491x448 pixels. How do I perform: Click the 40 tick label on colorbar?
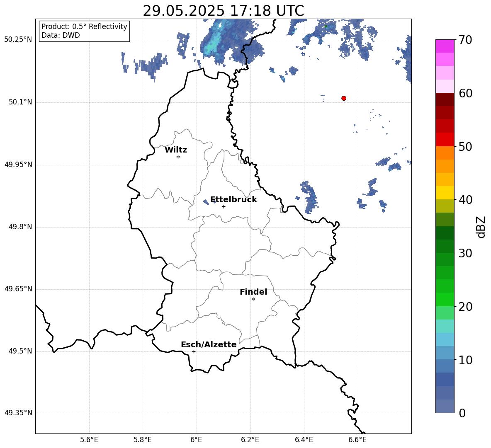click(x=466, y=200)
